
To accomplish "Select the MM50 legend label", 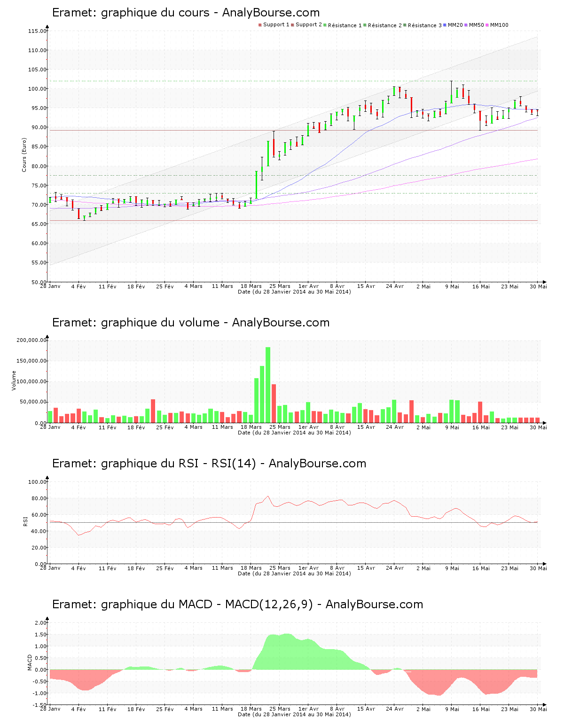I will [477, 25].
